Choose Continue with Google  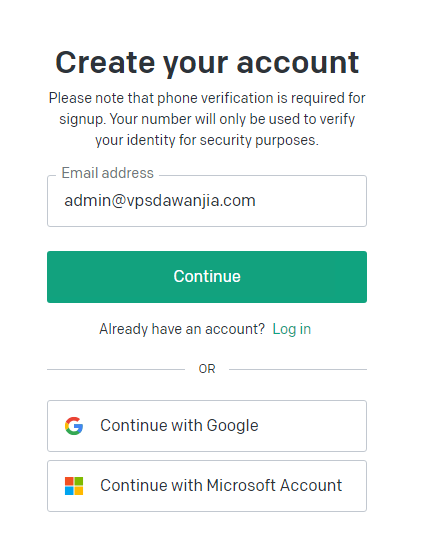click(207, 426)
